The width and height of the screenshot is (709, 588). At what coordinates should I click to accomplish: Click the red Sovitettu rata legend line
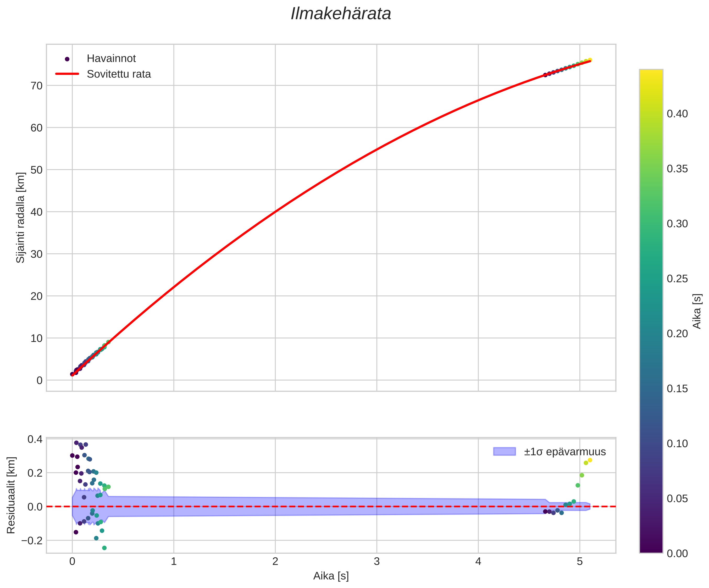(67, 74)
